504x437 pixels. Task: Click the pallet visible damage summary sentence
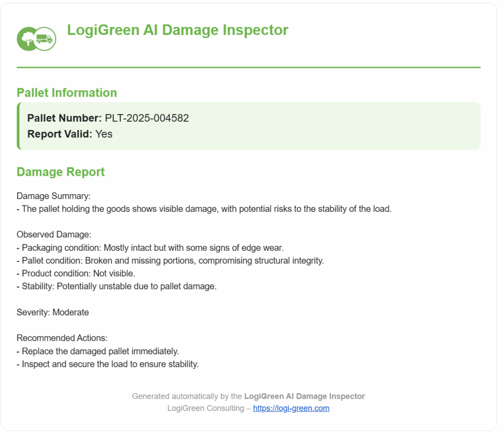point(204,209)
